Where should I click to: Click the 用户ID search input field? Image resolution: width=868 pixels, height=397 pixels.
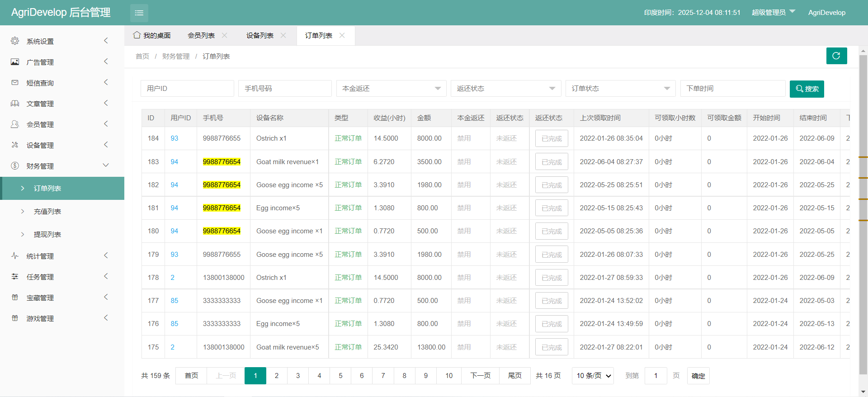click(x=187, y=89)
